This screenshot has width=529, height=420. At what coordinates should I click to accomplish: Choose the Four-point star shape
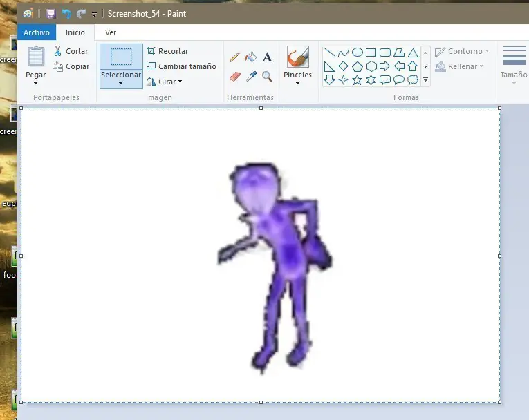pos(343,80)
